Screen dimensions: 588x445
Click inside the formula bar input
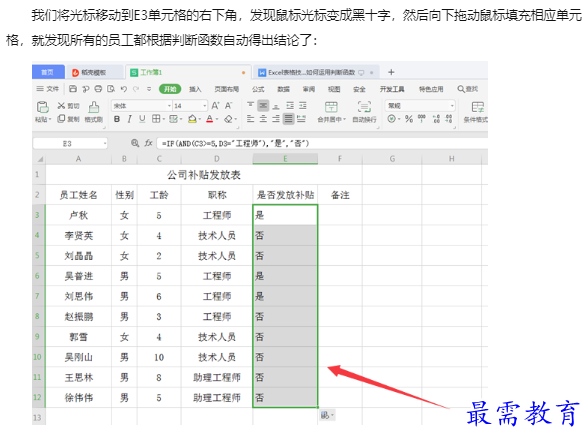pos(322,143)
